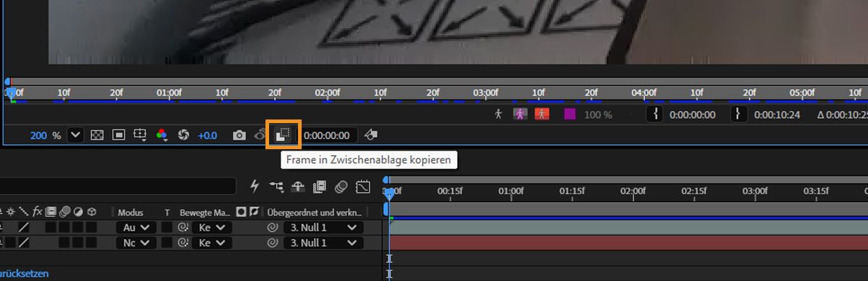Image resolution: width=868 pixels, height=281 pixels.
Task: Click the 100 % overlay opacity value
Action: click(x=598, y=114)
